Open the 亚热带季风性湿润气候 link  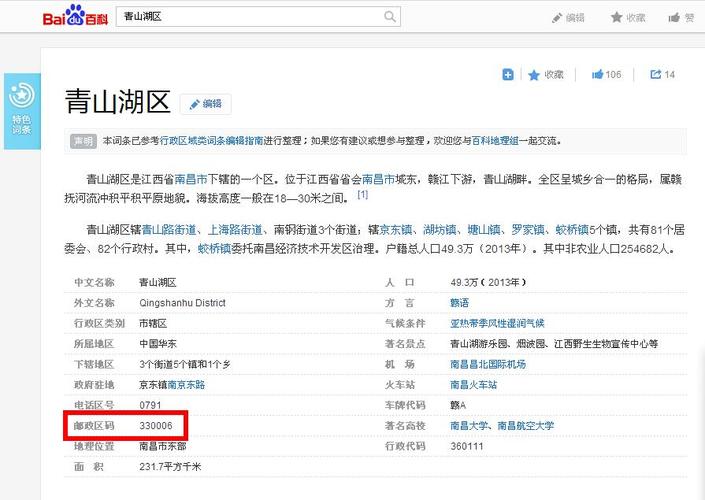pos(497,323)
